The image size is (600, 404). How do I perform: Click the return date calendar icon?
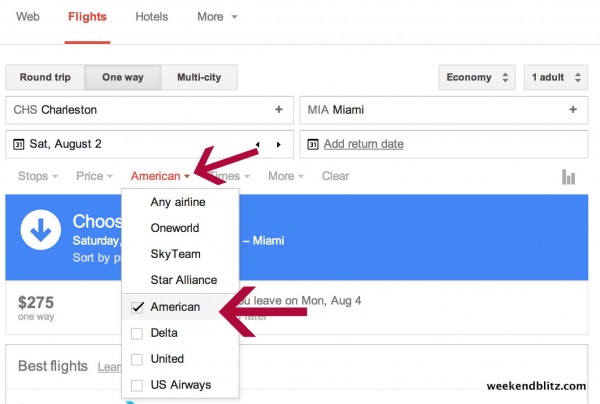(313, 144)
